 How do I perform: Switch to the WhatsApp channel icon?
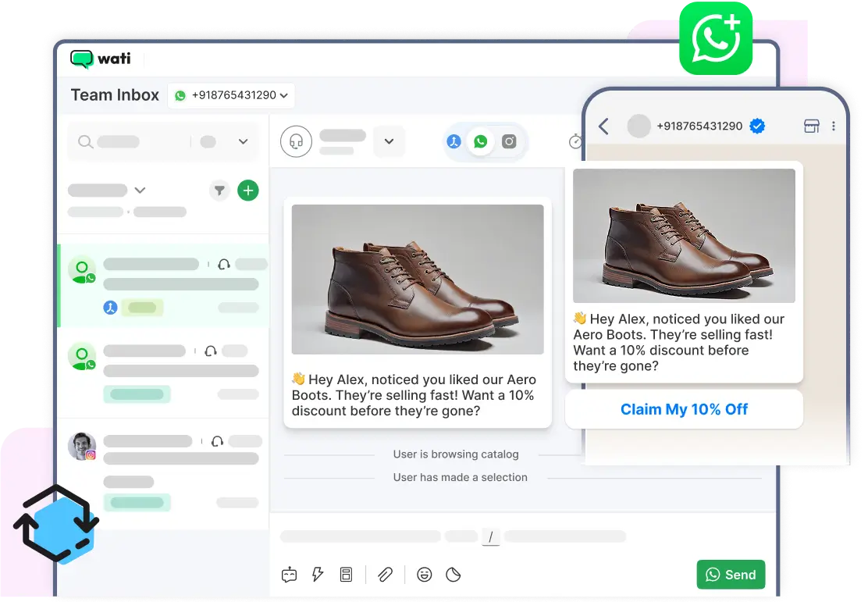coord(481,142)
